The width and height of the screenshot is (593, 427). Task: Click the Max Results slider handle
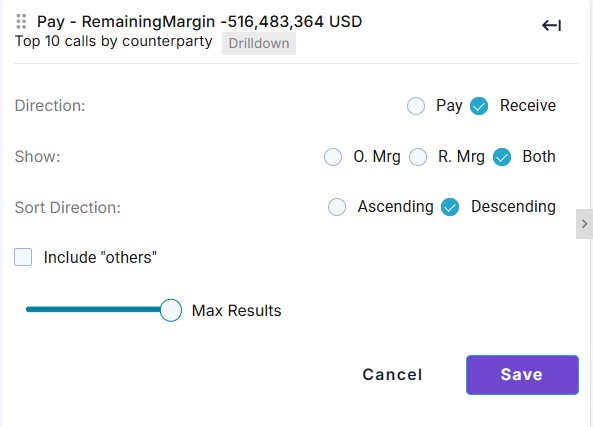171,310
